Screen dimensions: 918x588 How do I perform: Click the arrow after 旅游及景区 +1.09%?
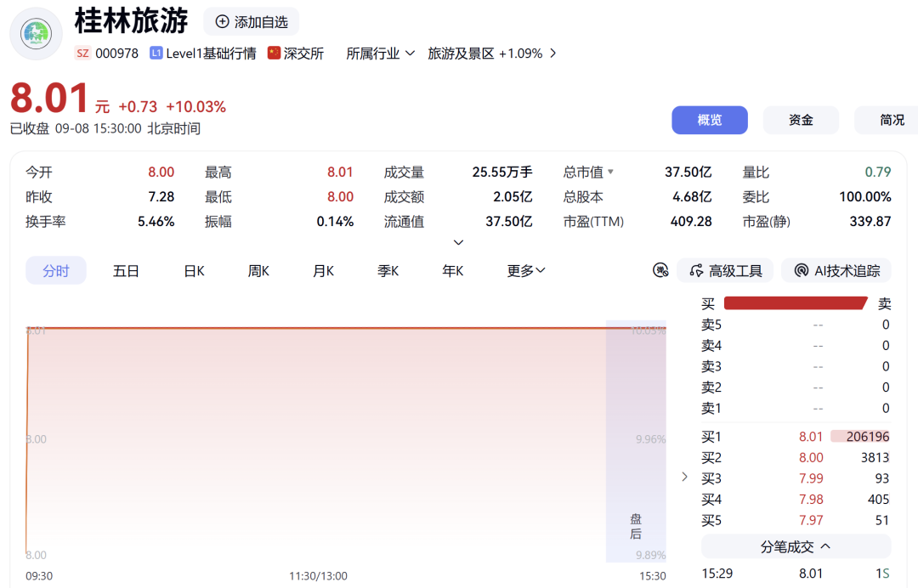click(x=552, y=54)
